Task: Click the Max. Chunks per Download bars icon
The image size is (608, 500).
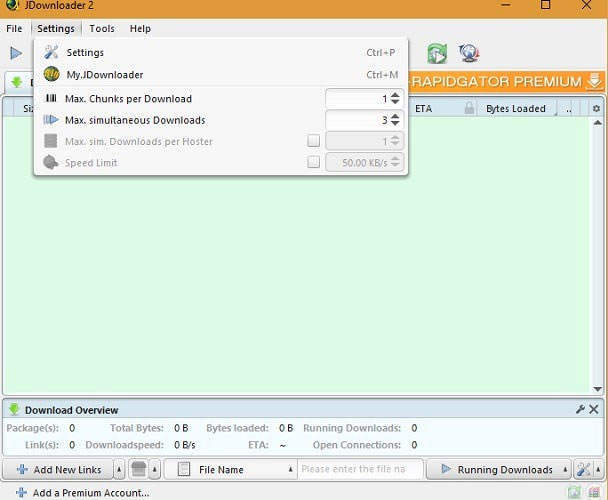Action: [x=51, y=98]
